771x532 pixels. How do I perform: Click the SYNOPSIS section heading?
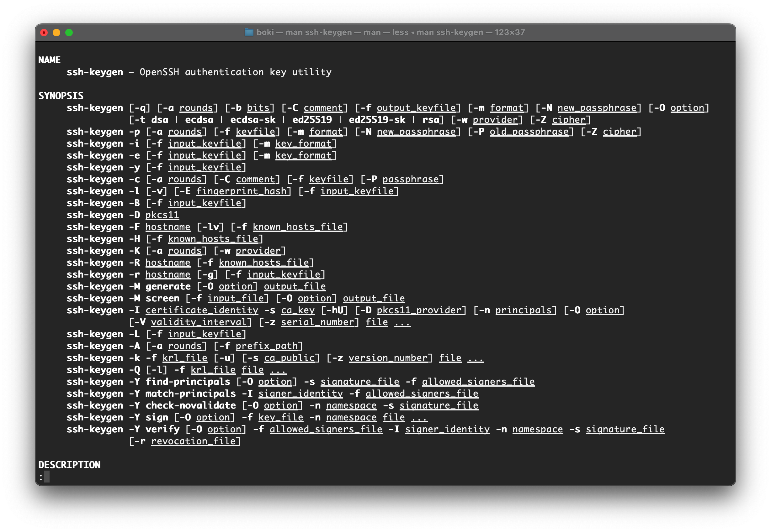pos(61,96)
